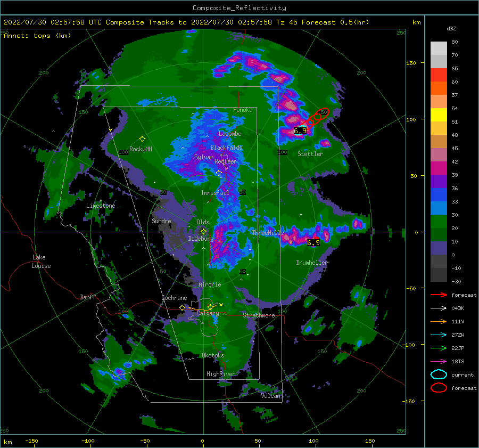Click the 6.9 storm top label near Drumheller

coord(313,243)
